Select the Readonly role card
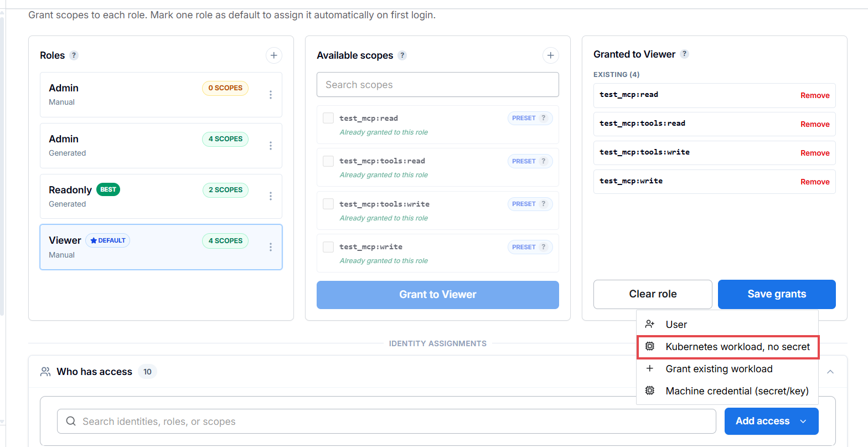Viewport: 868px width, 447px height. pyautogui.click(x=161, y=196)
